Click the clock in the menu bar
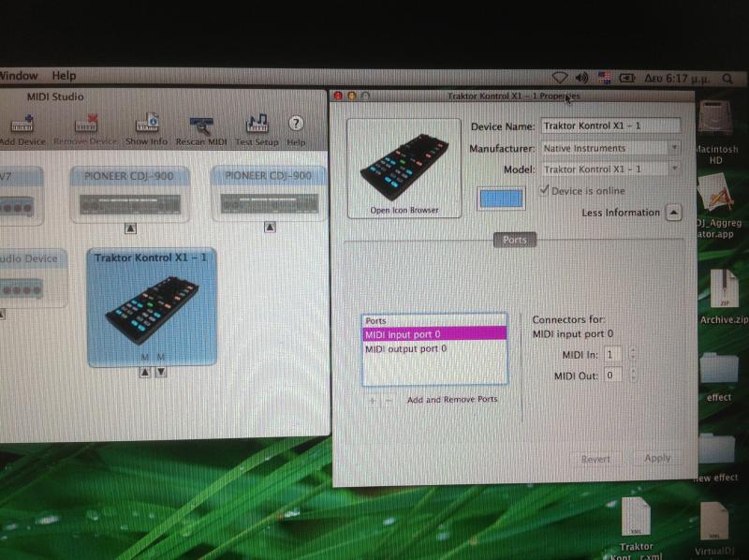The width and height of the screenshot is (749, 560). pos(677,79)
